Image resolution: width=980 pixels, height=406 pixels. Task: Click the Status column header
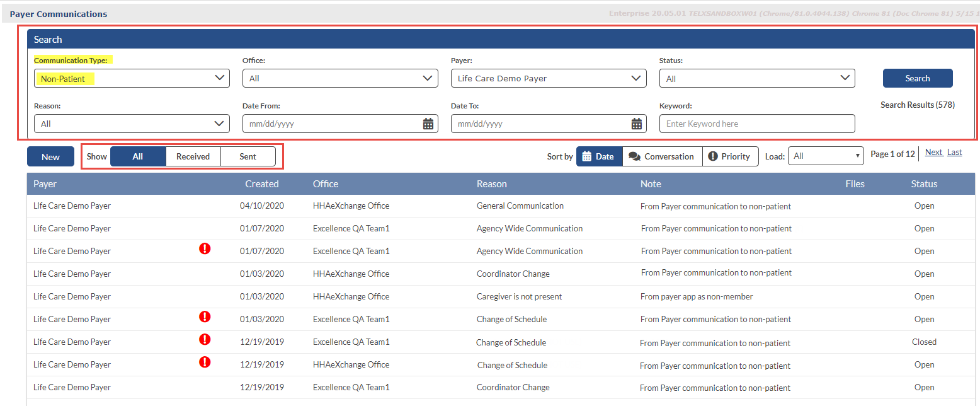click(924, 184)
